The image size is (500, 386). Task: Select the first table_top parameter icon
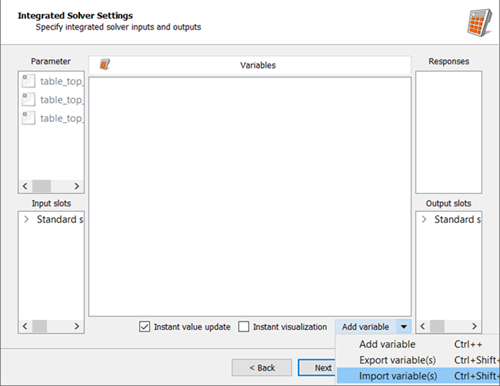(28, 81)
